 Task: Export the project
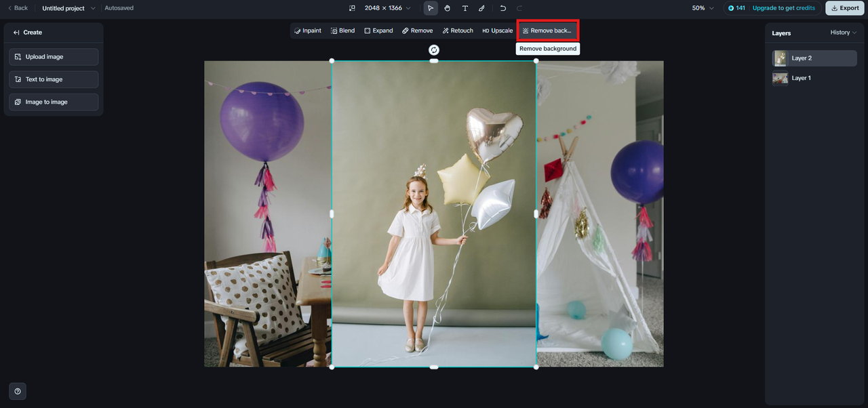click(844, 8)
